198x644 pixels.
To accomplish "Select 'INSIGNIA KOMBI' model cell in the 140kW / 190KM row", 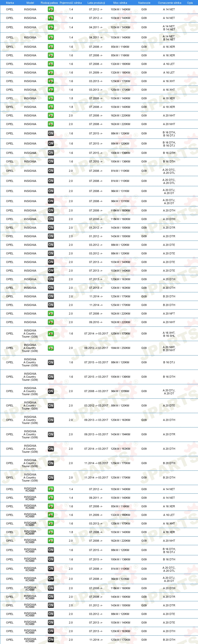I will pyautogui.click(x=30, y=597).
